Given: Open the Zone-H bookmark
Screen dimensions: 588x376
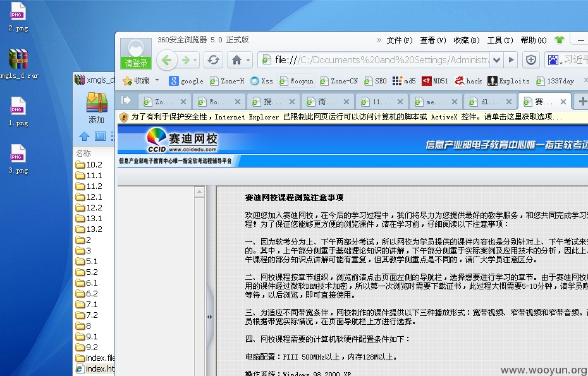Looking at the screenshot, I should coord(227,81).
